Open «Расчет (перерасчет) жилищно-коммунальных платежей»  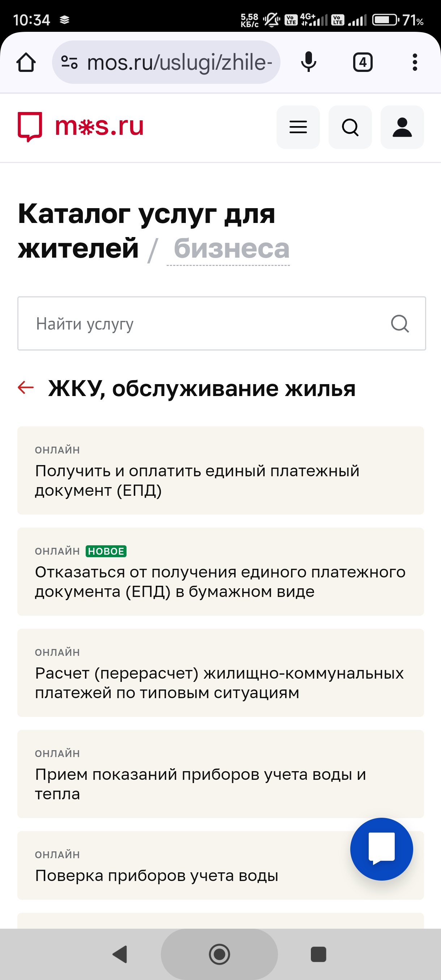tap(221, 673)
